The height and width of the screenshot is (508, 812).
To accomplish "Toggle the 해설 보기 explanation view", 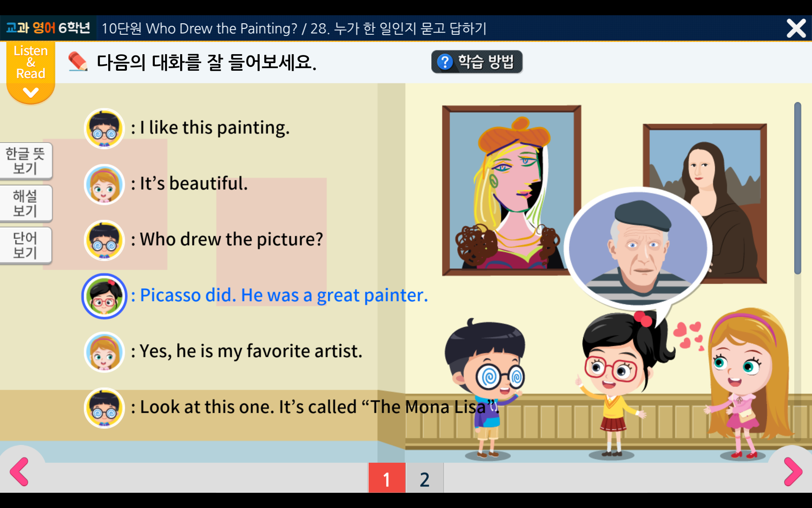I will click(x=25, y=203).
